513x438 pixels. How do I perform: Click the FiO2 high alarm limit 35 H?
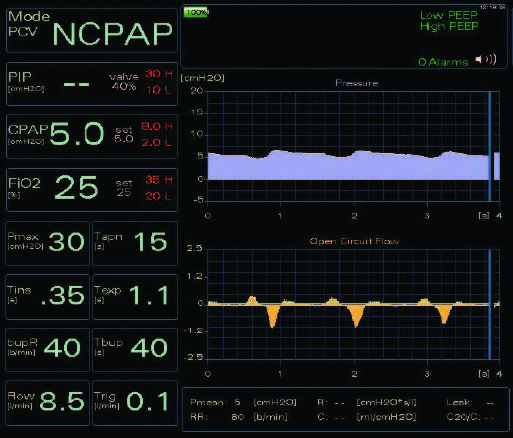pos(159,180)
